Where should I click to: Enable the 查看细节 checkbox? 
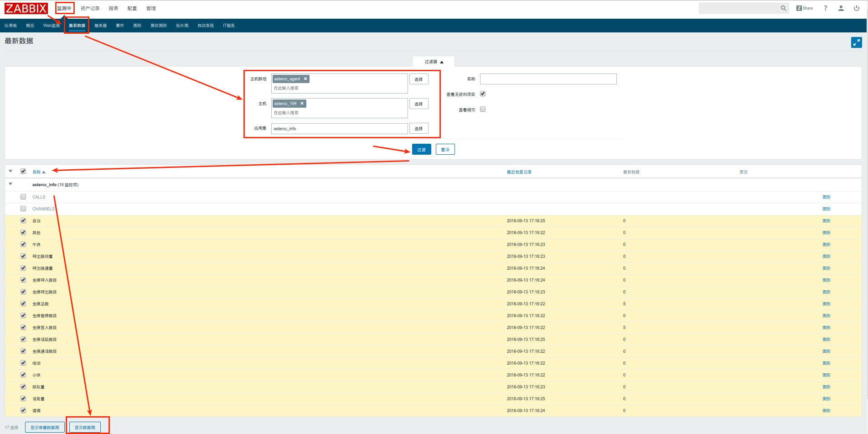coord(483,110)
